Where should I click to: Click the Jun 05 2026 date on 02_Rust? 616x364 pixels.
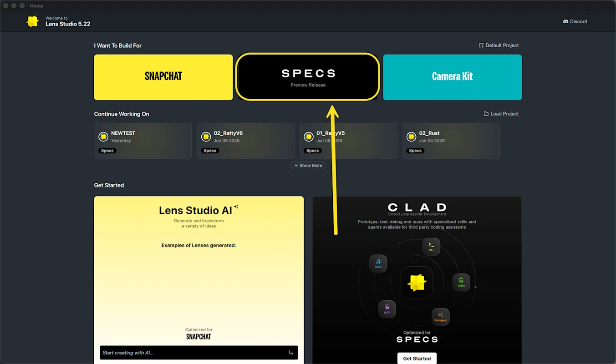[431, 141]
